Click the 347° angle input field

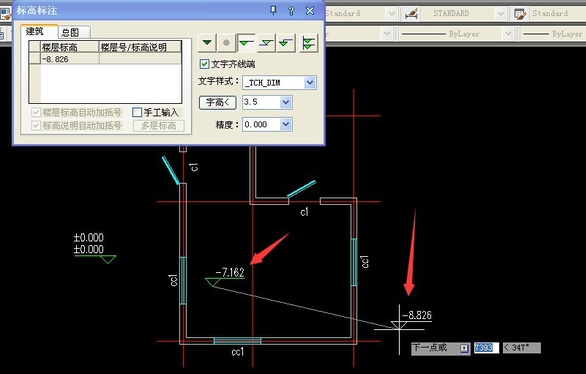coord(522,348)
